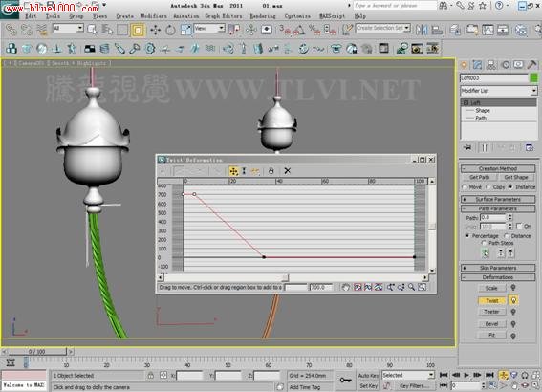Image resolution: width=542 pixels, height=392 pixels.
Task: Click the Mirror tool icon
Action: pyautogui.click(x=422, y=30)
